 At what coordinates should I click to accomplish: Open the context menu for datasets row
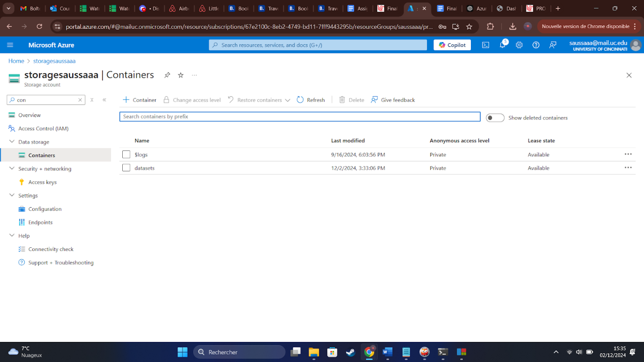click(x=628, y=168)
